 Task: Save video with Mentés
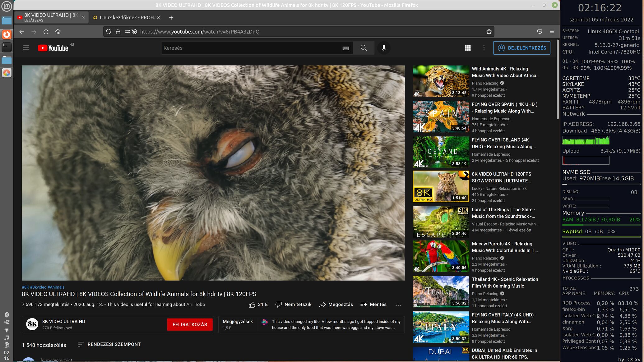(x=373, y=305)
